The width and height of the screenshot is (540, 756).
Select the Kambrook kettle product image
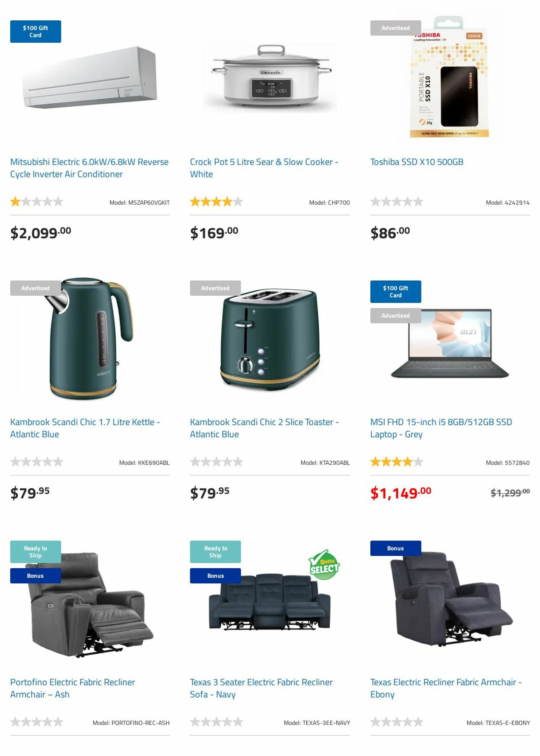89,338
